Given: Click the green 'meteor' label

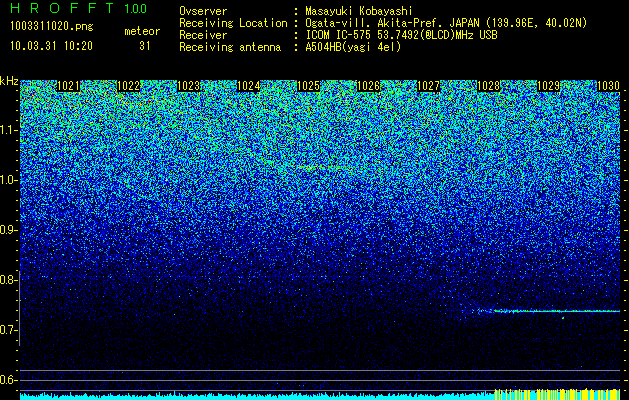Looking at the screenshot, I should click(x=142, y=31).
